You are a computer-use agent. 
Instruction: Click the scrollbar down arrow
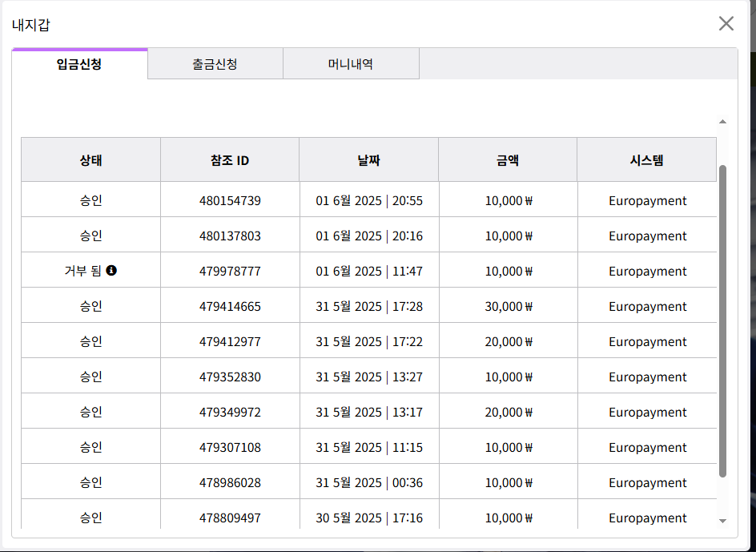(x=722, y=521)
